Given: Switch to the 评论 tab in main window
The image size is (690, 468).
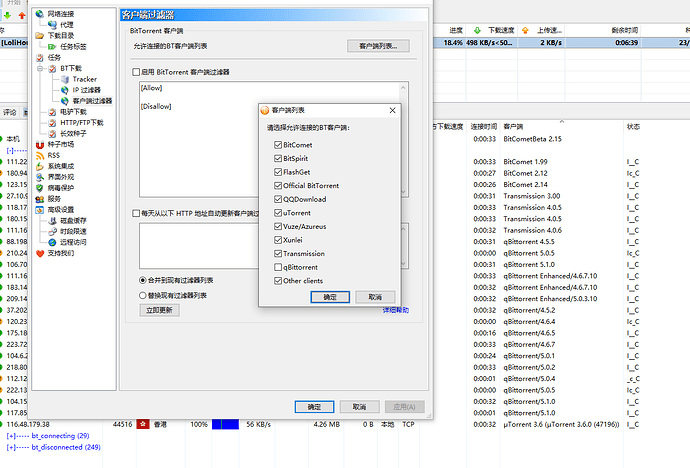Looking at the screenshot, I should point(10,113).
